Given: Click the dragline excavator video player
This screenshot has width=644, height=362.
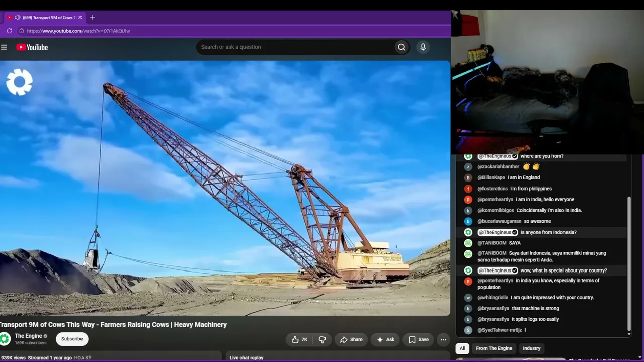Looking at the screenshot, I should [x=225, y=188].
